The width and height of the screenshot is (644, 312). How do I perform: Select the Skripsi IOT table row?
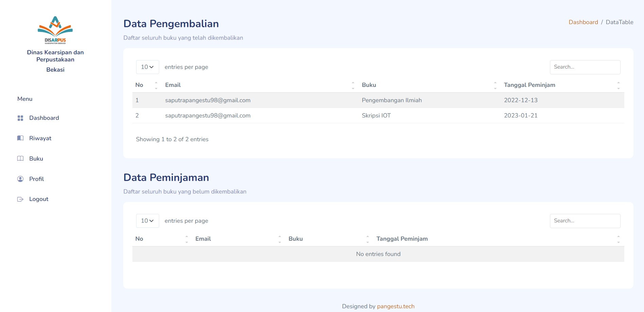(376, 115)
